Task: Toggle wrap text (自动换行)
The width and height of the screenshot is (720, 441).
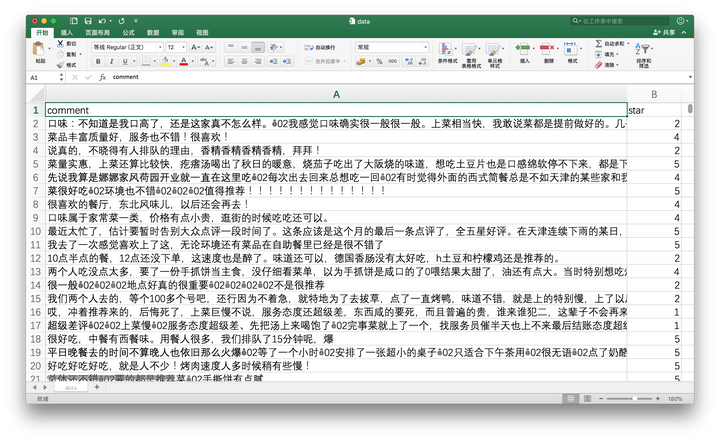Action: [x=320, y=47]
